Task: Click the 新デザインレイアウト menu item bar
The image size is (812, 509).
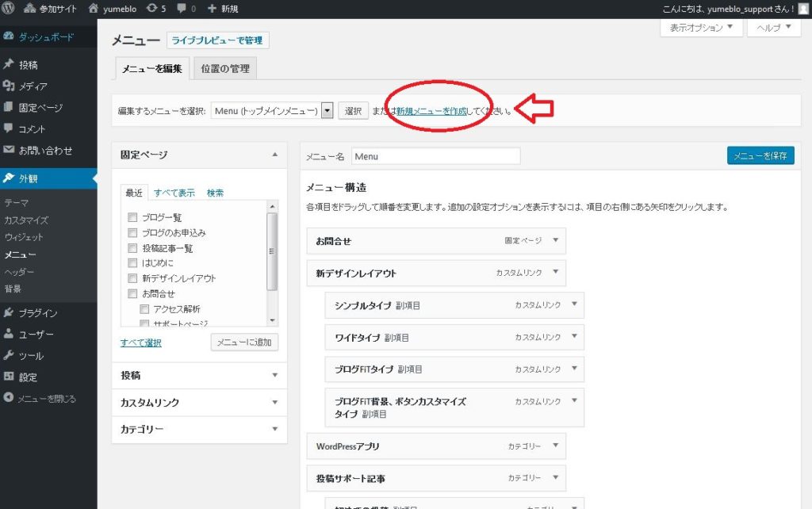Action: click(x=436, y=273)
